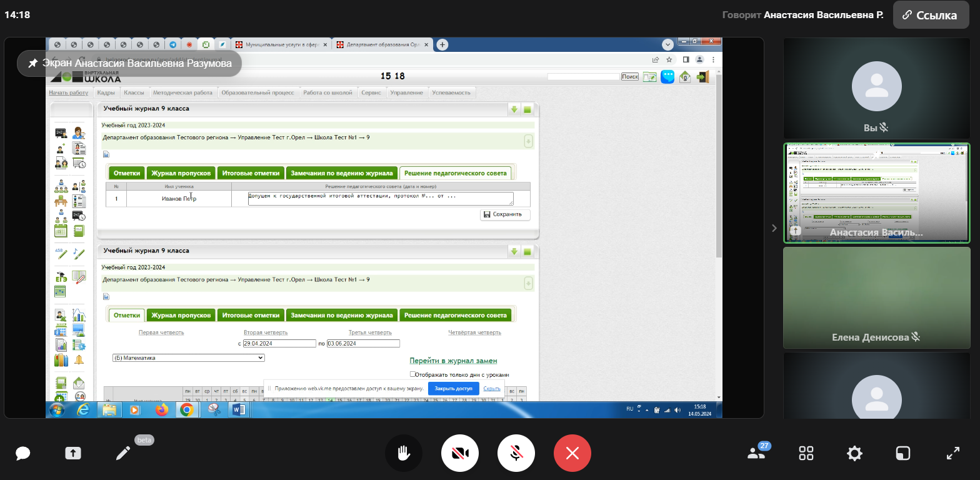
Task: Open the 'Итоговые отметки' tab in the lower journal
Action: (251, 316)
